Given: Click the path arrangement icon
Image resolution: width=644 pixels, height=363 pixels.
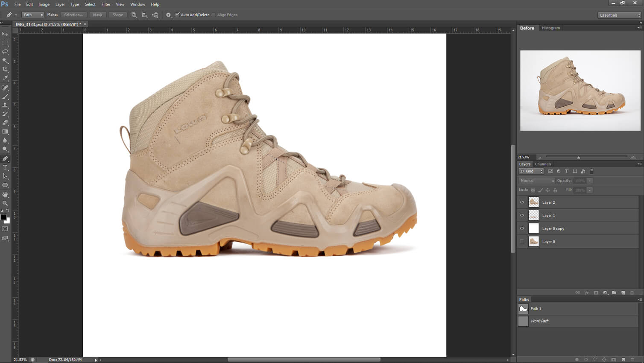Looking at the screenshot, I should [x=155, y=15].
